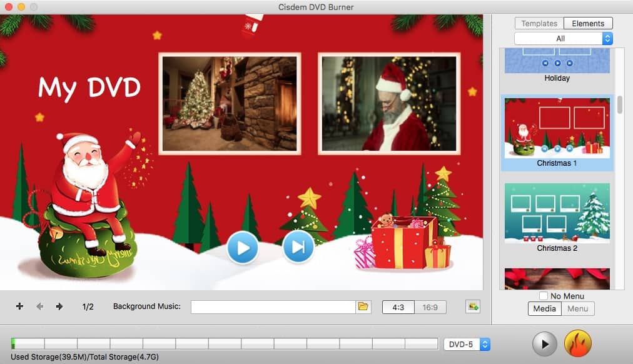Image resolution: width=633 pixels, height=364 pixels.
Task: Switch to the Templates tab
Action: tap(539, 24)
